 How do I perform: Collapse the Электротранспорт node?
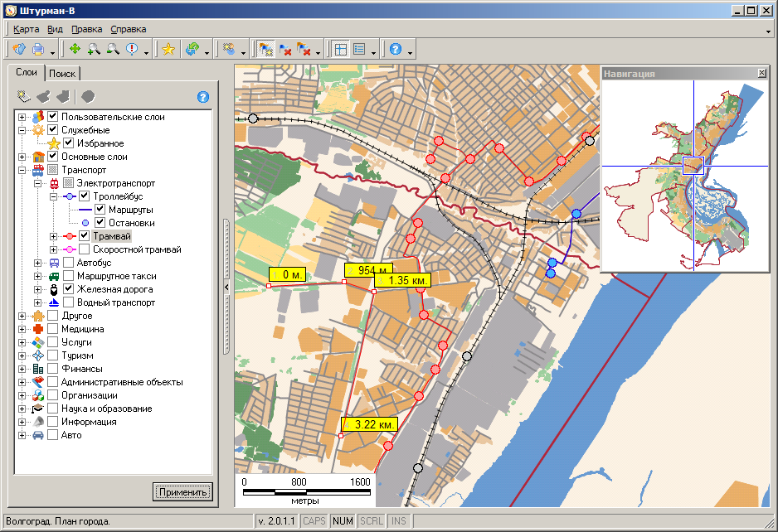pyautogui.click(x=37, y=183)
